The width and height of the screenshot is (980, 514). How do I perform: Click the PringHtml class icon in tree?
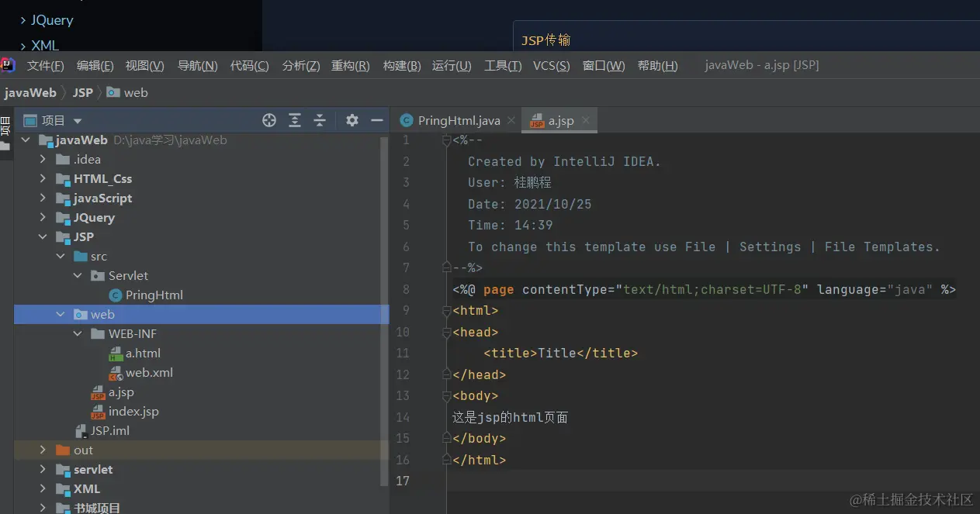(x=116, y=295)
